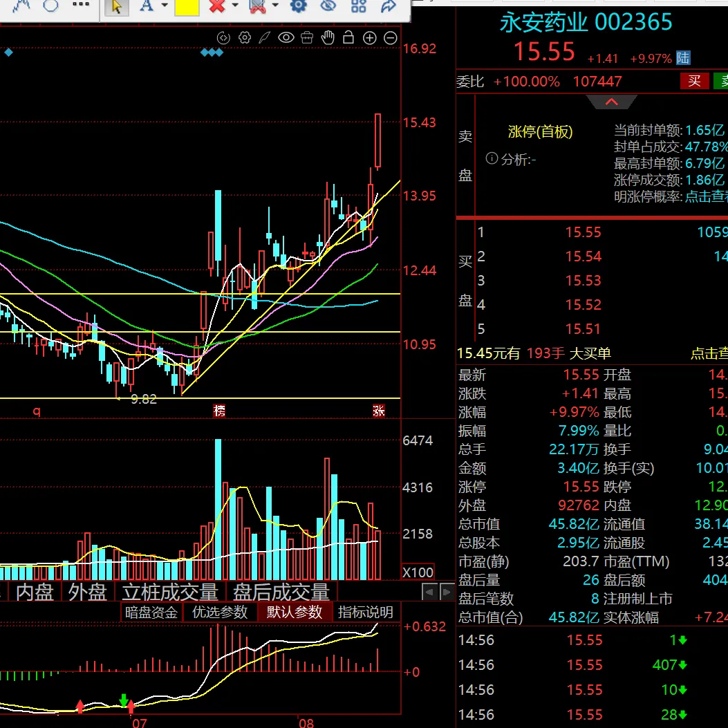
Task: Click the three blue diamond markers
Action: click(212, 53)
